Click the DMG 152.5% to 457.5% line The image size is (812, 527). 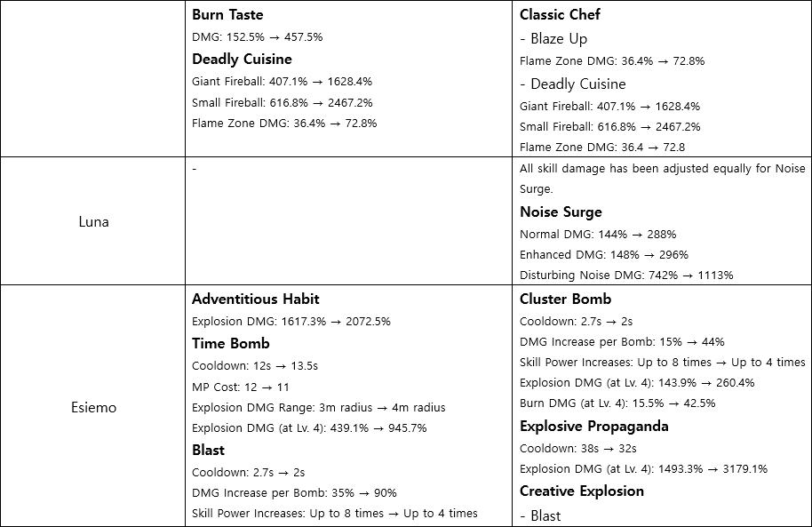tap(257, 37)
